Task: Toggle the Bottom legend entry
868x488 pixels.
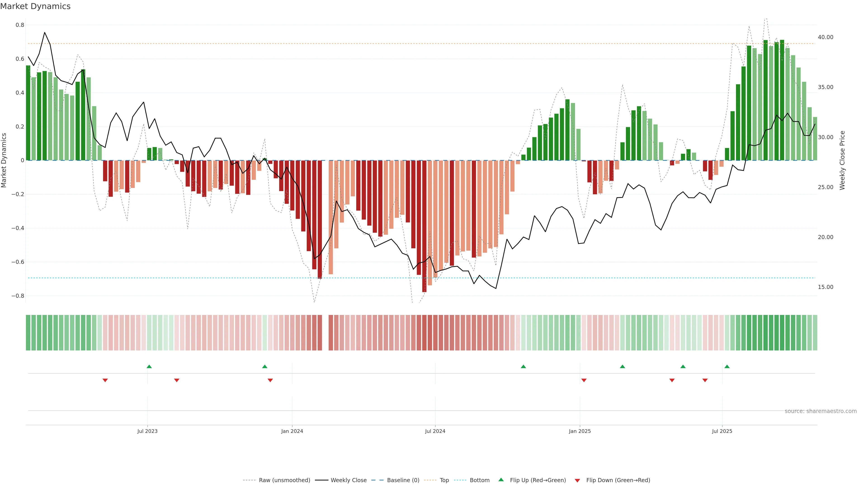Action: tap(479, 480)
